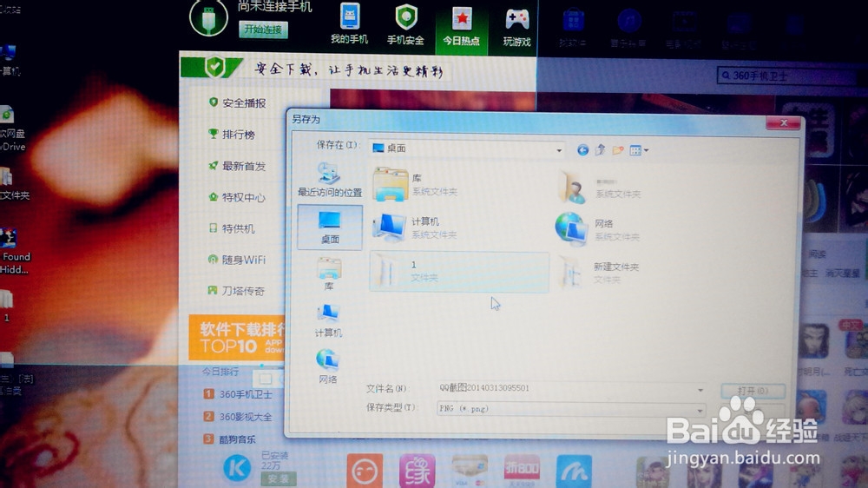Open desktop folder labeled 1

point(7,306)
